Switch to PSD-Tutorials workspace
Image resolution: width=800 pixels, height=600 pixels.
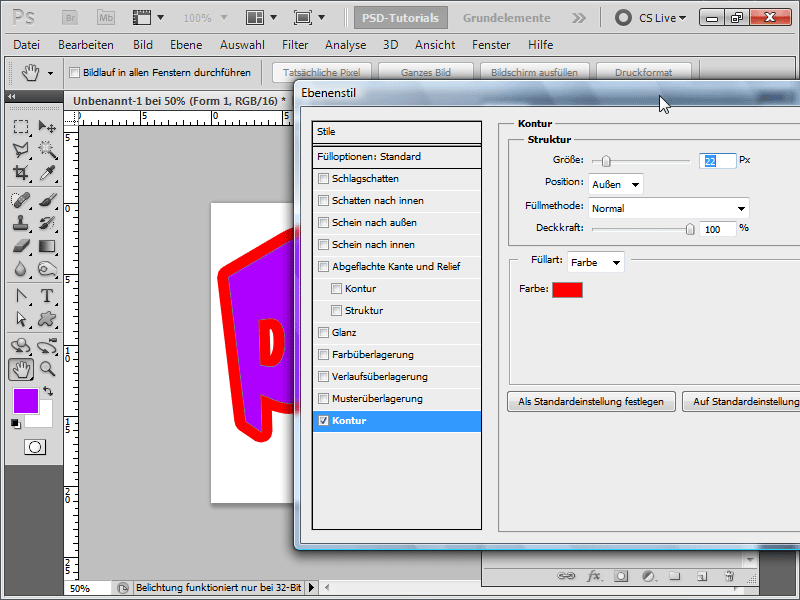tap(401, 18)
